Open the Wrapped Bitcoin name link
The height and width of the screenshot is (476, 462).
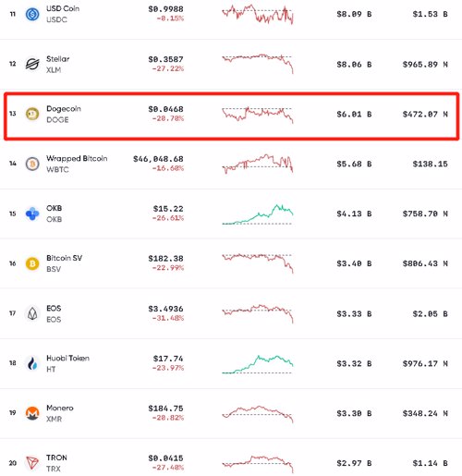pyautogui.click(x=77, y=158)
